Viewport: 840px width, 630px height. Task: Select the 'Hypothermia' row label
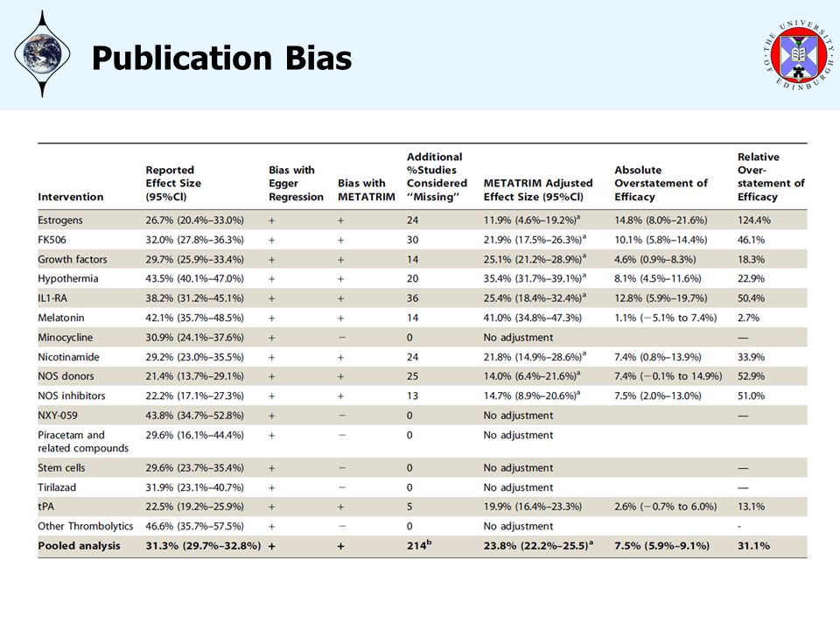[68, 278]
